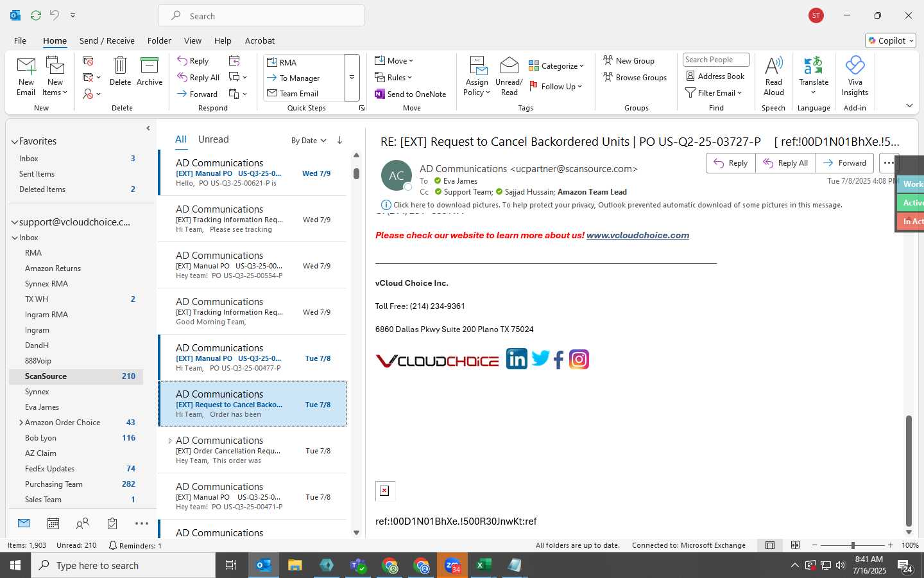Expand the Amazon Order Choice folder
924x578 pixels.
[x=21, y=423]
